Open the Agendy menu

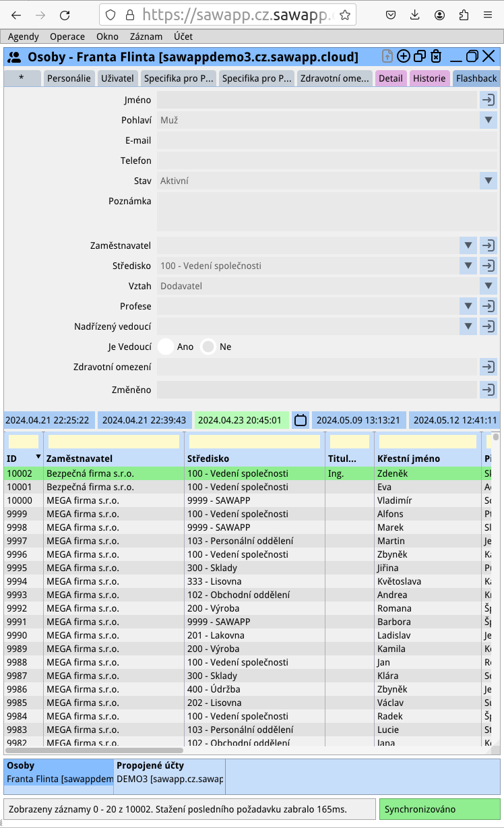24,36
